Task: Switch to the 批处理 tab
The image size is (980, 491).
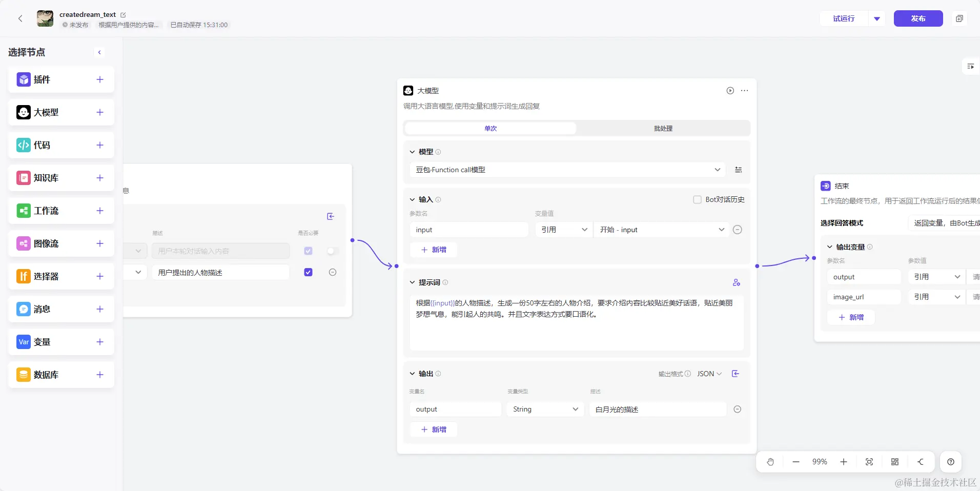Action: pos(663,128)
